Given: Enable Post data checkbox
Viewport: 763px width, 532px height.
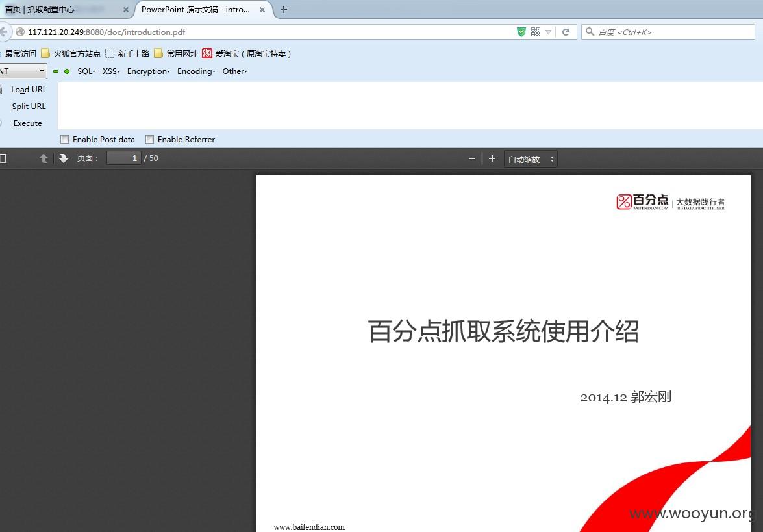Looking at the screenshot, I should coord(65,139).
